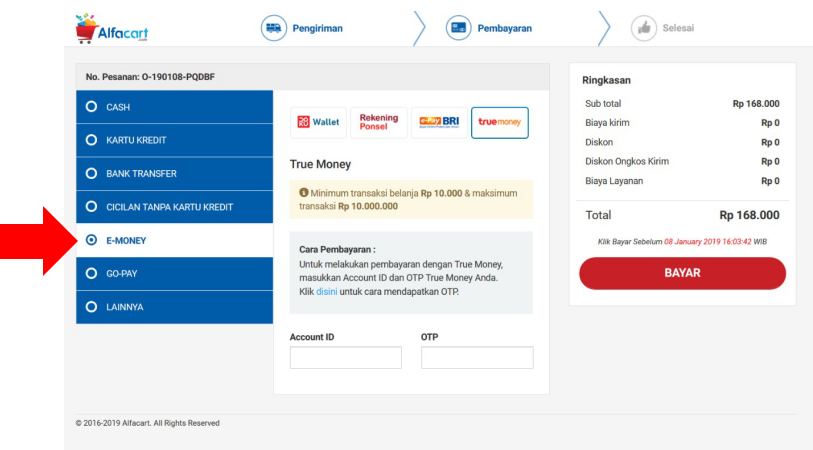The height and width of the screenshot is (450, 813).
Task: Select the KARTU KREDIT payment method
Action: coord(174,140)
